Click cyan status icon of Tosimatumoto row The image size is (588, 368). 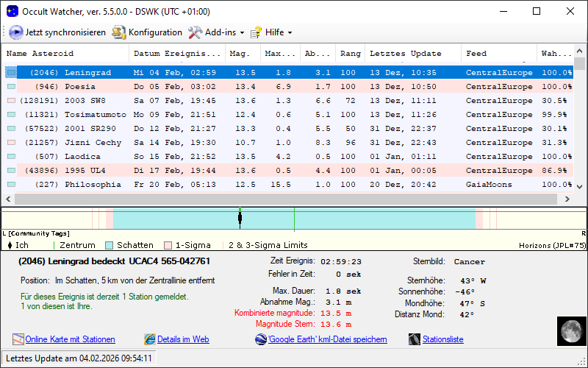[11, 115]
